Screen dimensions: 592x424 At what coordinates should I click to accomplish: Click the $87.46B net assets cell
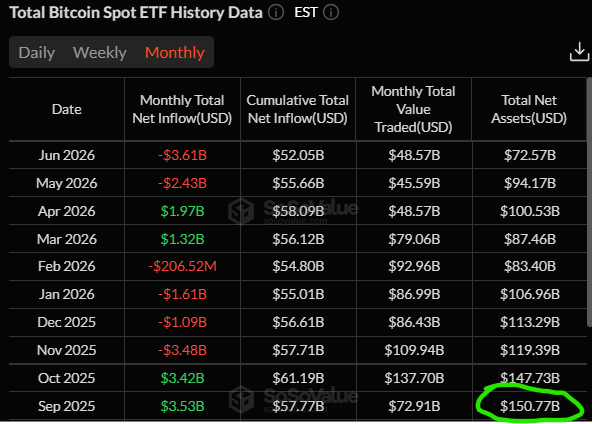530,239
